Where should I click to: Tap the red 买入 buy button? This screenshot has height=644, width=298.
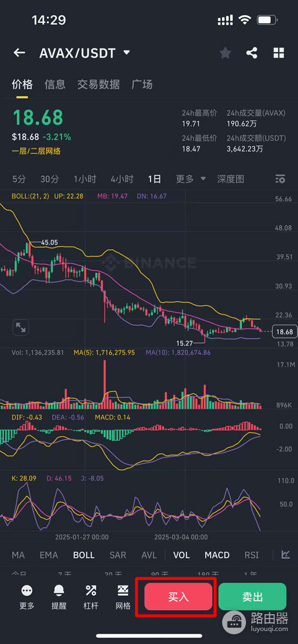tap(178, 597)
